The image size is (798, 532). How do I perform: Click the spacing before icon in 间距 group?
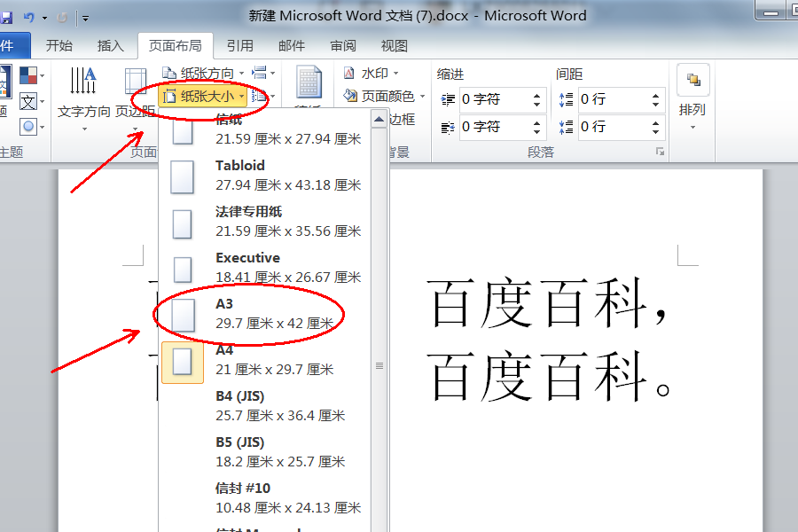566,99
